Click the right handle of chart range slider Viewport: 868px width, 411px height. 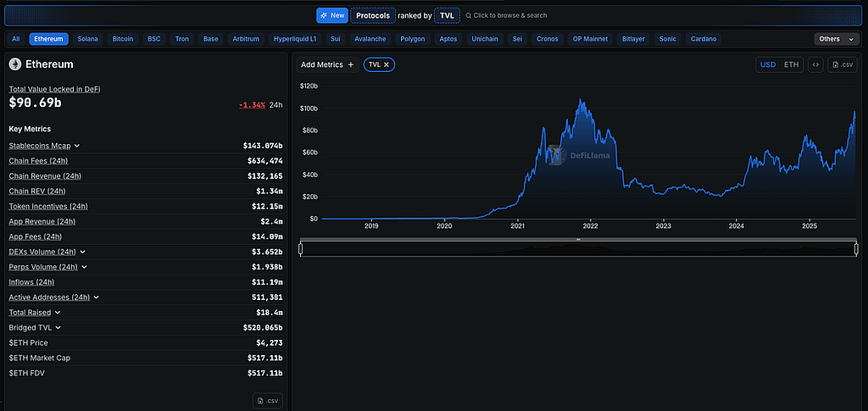pyautogui.click(x=856, y=249)
